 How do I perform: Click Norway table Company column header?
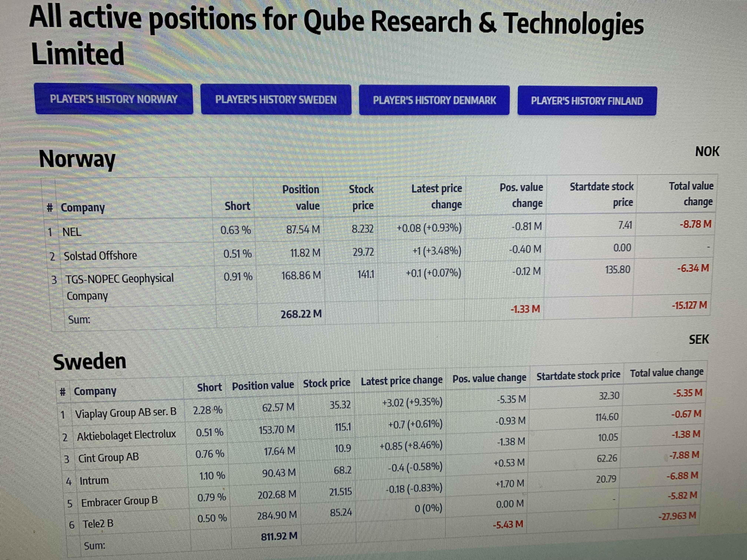coord(83,208)
